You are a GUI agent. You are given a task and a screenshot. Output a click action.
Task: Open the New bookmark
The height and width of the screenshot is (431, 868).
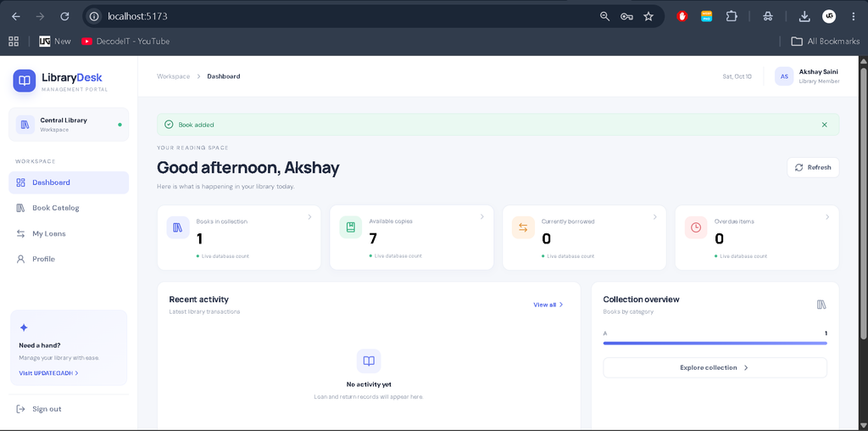coord(55,41)
